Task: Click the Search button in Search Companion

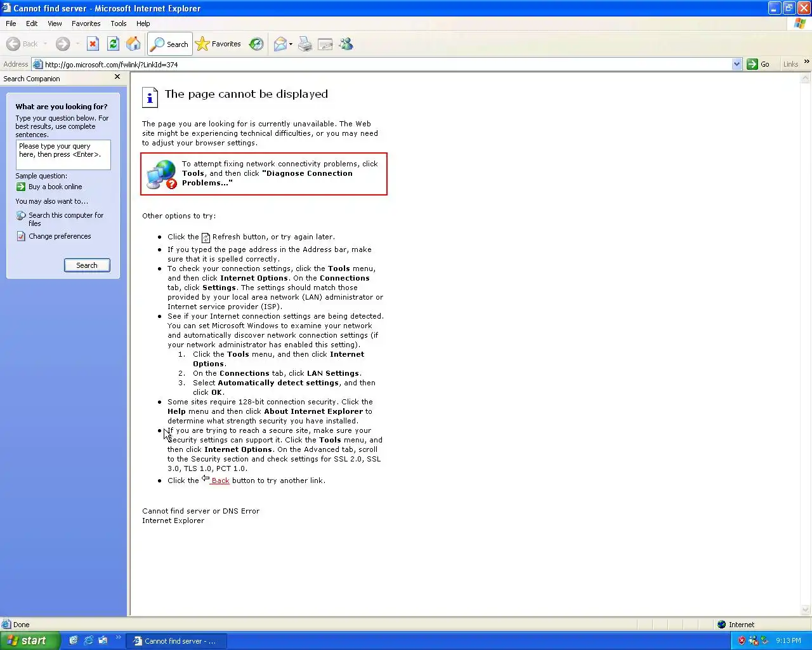Action: pyautogui.click(x=87, y=265)
